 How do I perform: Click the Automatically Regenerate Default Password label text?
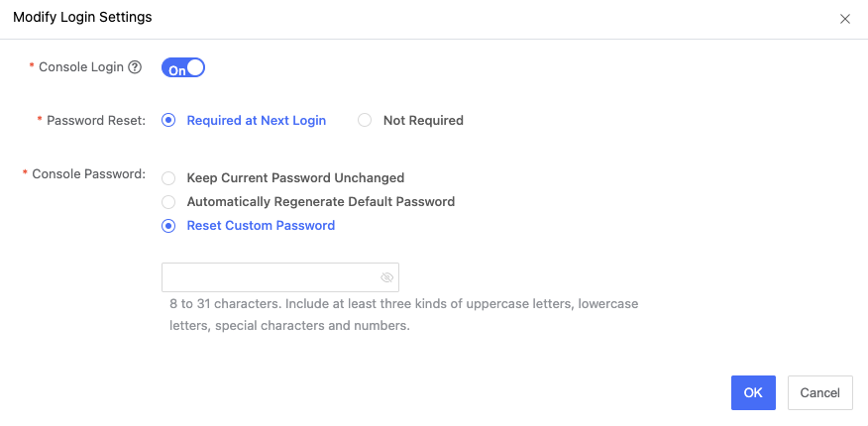pyautogui.click(x=321, y=202)
